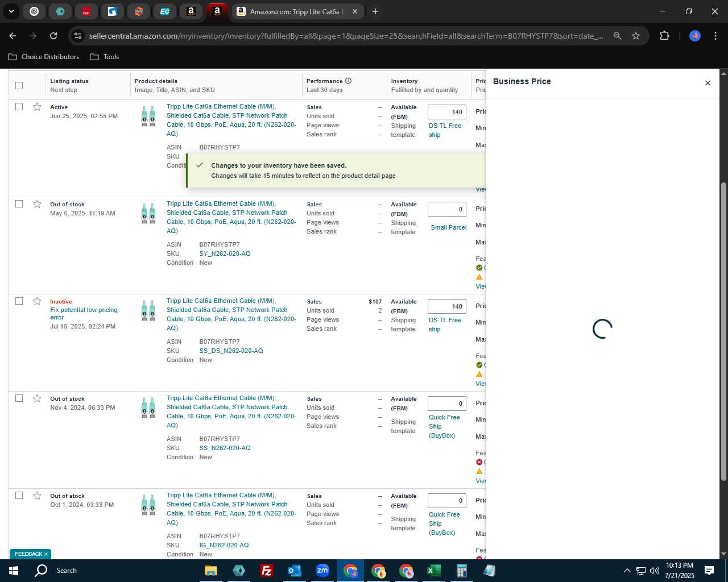Open Zoom from the taskbar

(322, 571)
